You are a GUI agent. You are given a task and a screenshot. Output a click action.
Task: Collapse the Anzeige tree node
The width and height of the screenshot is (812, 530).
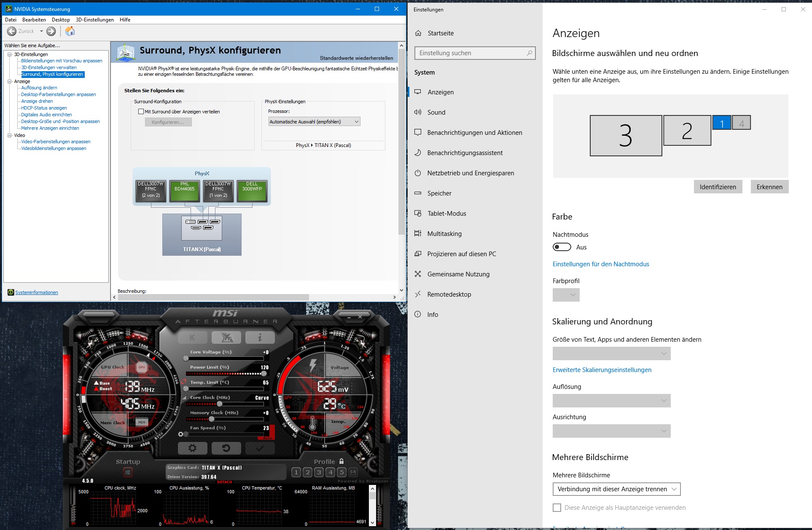point(10,81)
